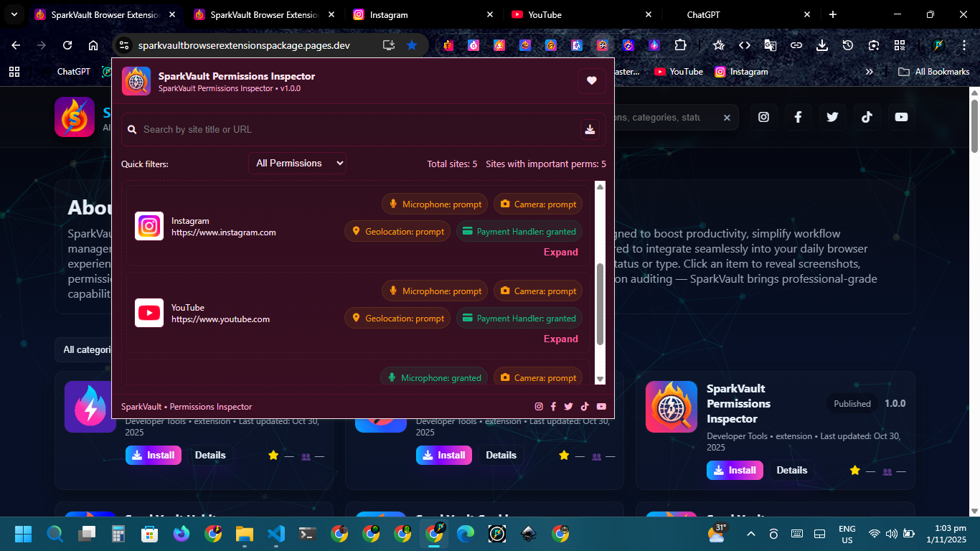Open TikTok link in popup footer
Image resolution: width=980 pixels, height=551 pixels.
click(x=585, y=407)
